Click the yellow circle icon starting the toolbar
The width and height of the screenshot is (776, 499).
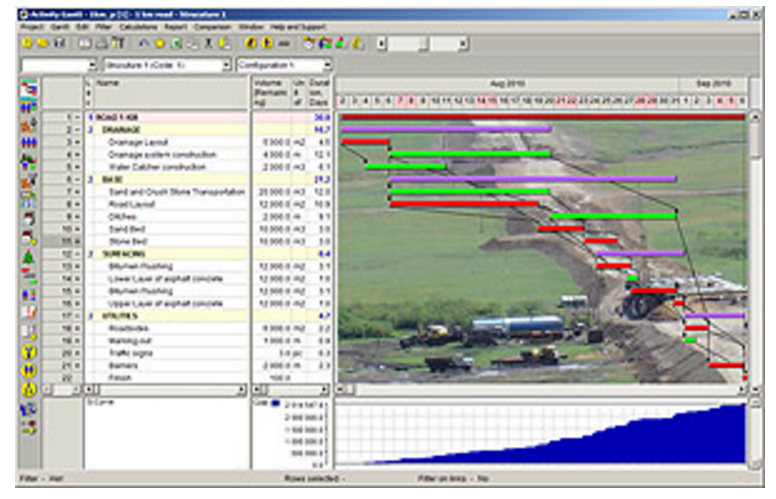[27, 44]
